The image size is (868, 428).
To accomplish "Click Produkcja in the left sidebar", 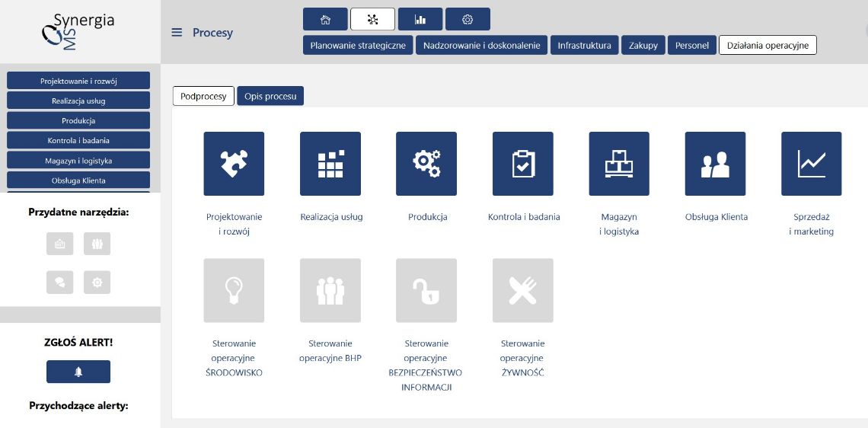I will click(x=78, y=120).
